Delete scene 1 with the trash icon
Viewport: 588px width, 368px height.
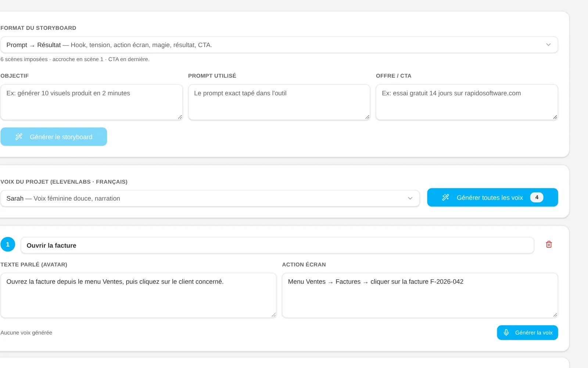click(x=549, y=244)
